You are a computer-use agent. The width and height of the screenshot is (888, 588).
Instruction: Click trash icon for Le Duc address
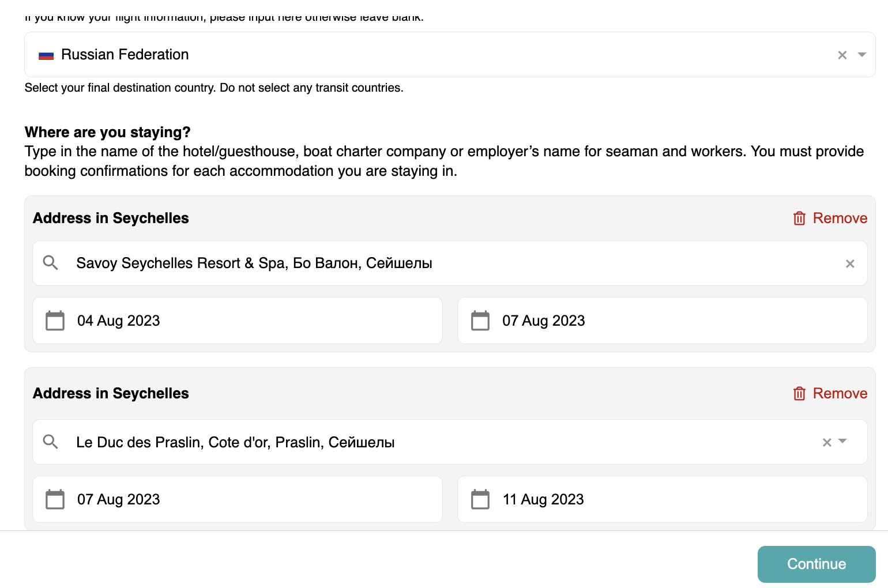pos(799,394)
